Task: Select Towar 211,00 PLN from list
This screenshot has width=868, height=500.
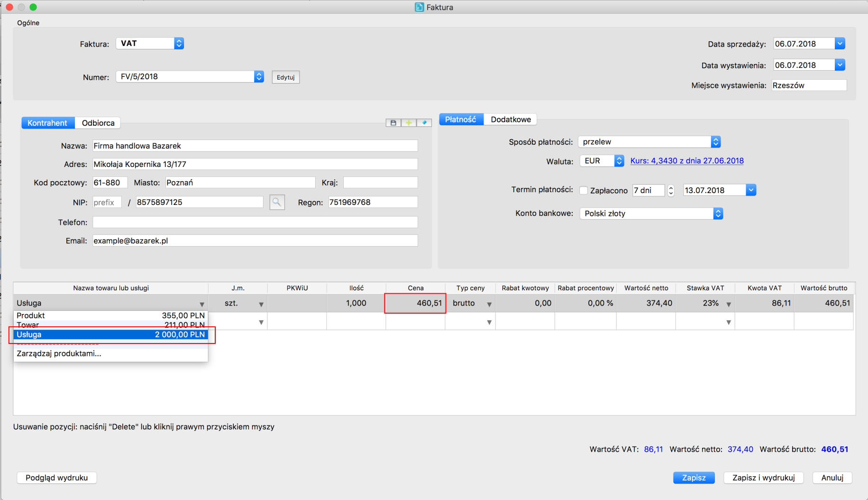Action: [x=110, y=325]
